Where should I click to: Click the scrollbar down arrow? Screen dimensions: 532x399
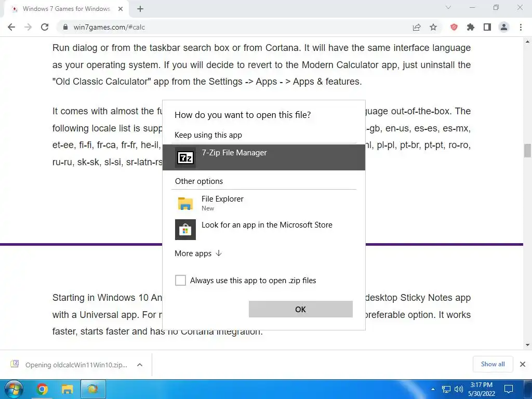pyautogui.click(x=527, y=345)
